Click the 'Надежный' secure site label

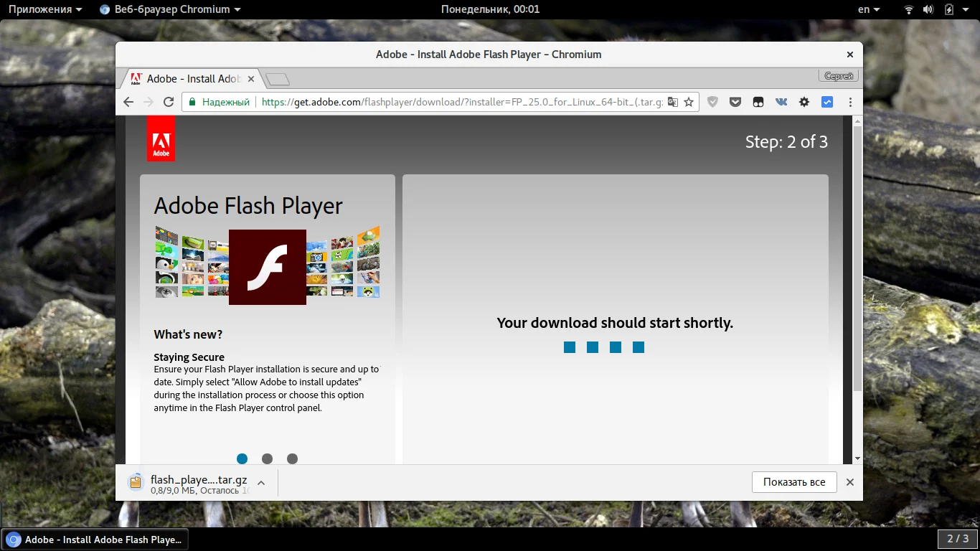225,102
